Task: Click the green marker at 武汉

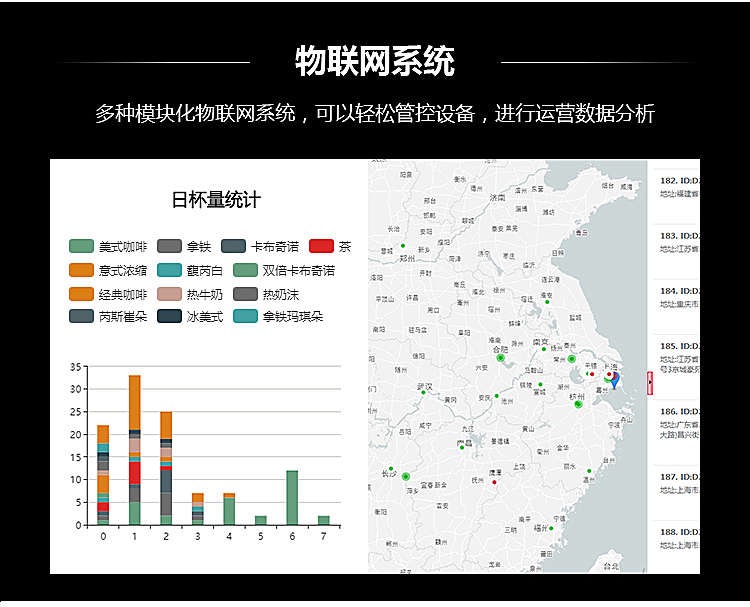Action: pos(423,393)
